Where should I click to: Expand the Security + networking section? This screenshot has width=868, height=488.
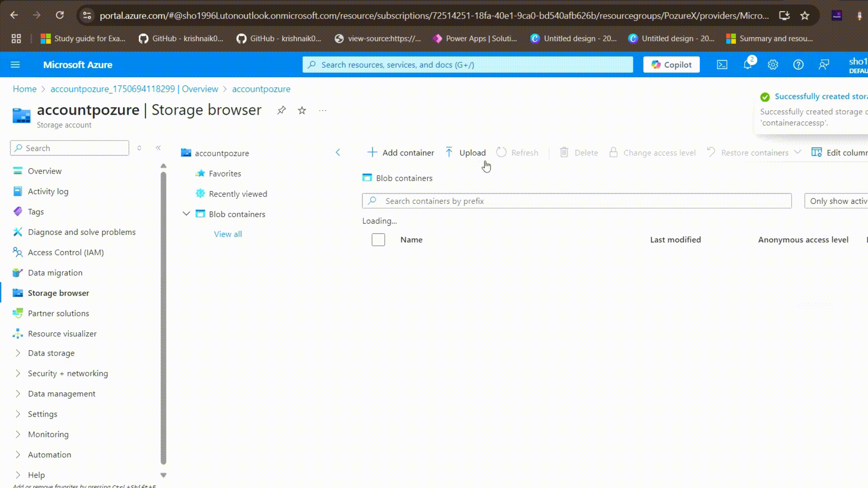click(x=18, y=373)
